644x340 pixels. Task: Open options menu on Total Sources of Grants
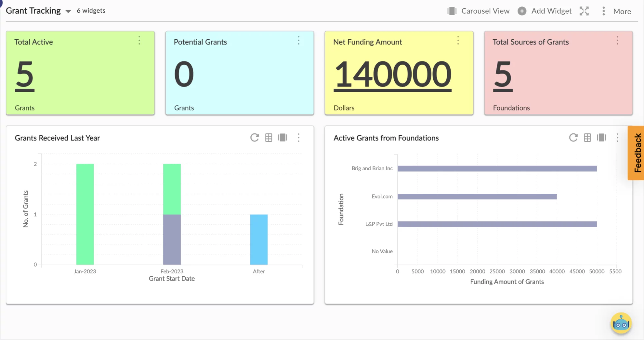[x=618, y=41]
